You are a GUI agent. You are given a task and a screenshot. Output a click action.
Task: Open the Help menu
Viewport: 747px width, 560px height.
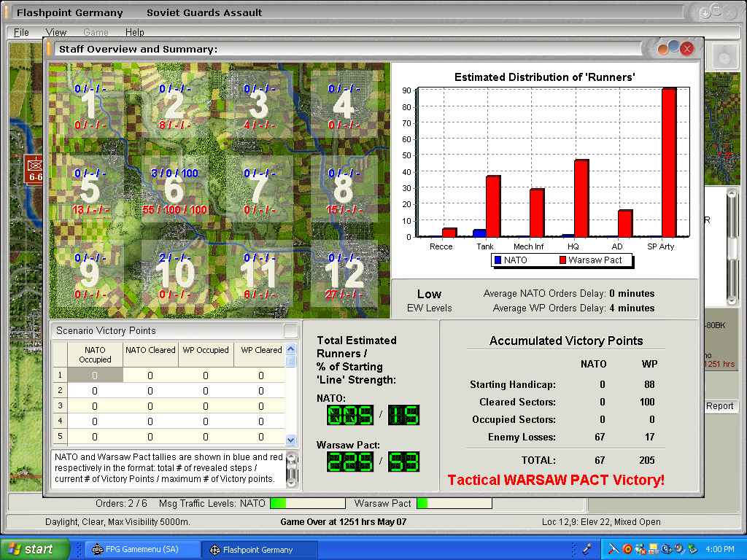tap(135, 32)
